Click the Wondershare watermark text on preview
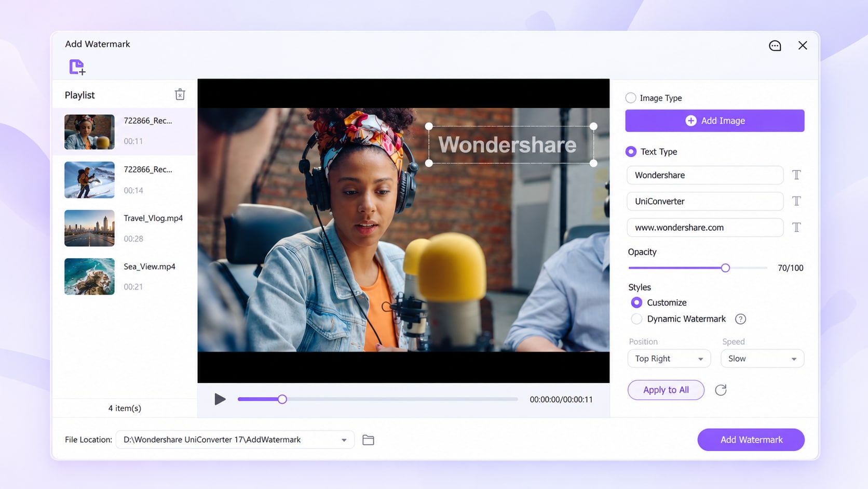868x489 pixels. [508, 145]
